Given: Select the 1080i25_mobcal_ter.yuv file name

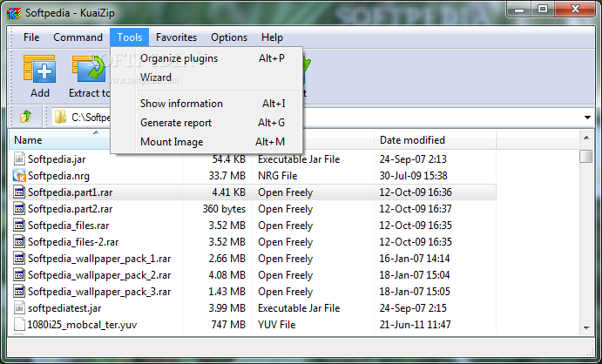Looking at the screenshot, I should point(82,325).
